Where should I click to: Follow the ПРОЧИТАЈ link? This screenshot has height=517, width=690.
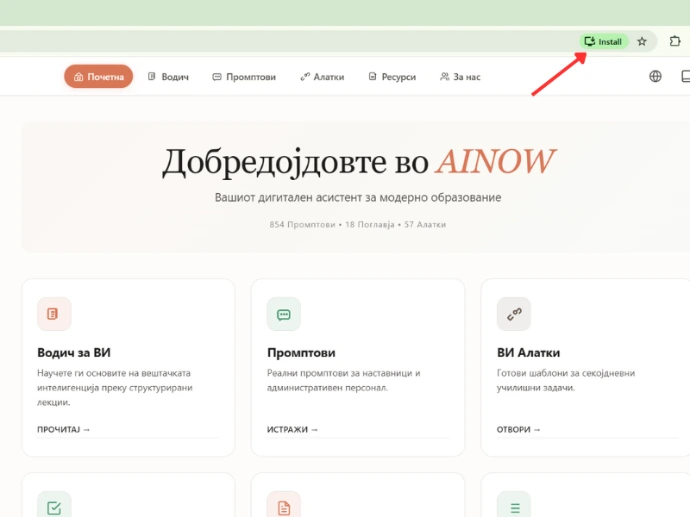64,430
